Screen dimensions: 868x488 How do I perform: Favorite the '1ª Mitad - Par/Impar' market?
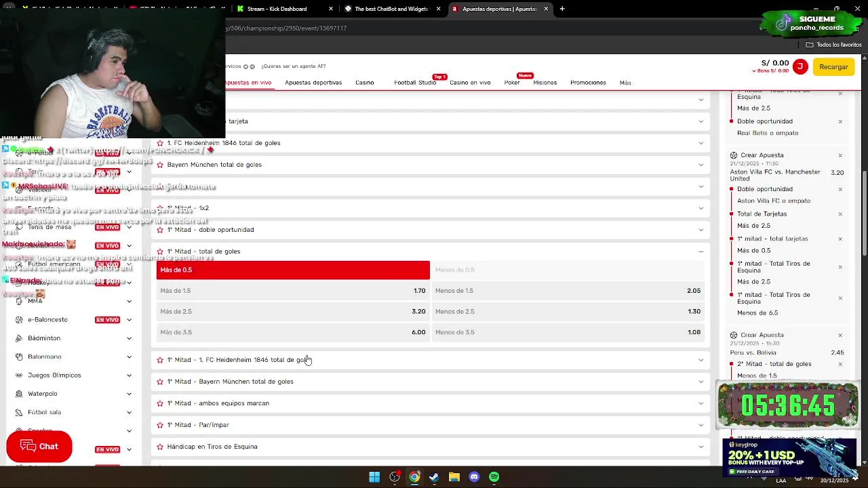[x=160, y=425]
